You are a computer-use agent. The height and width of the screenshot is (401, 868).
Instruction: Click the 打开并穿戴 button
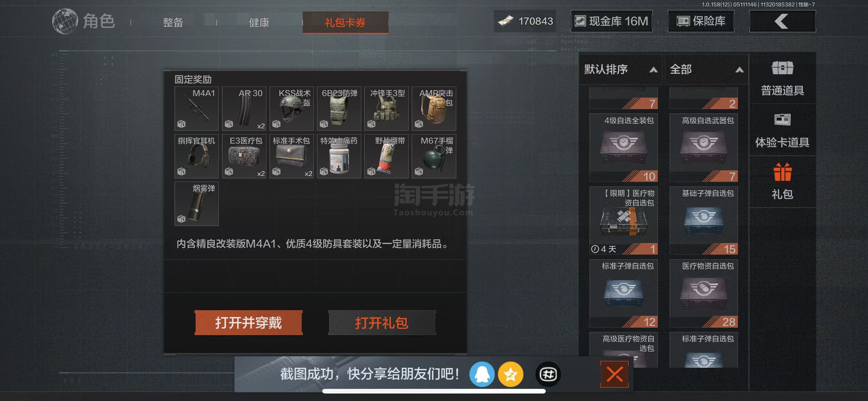[248, 323]
